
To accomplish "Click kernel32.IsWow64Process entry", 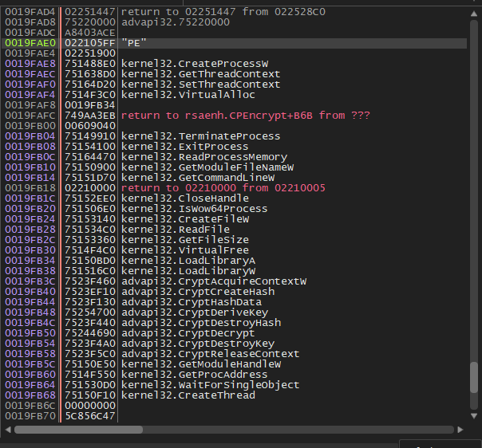I will coord(194,209).
